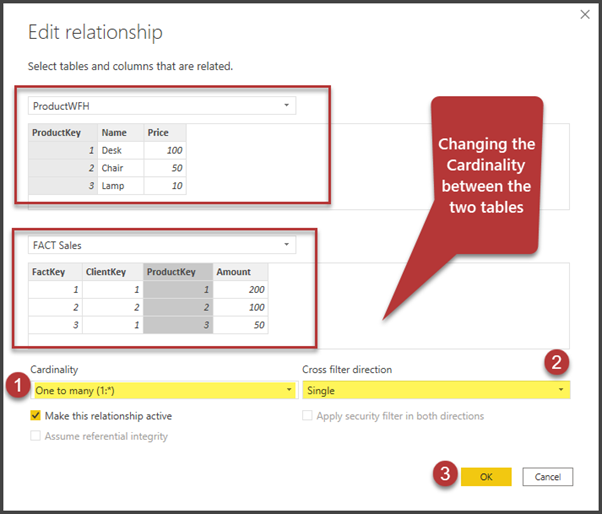Click the Desk cell
602x514 pixels.
pos(121,150)
